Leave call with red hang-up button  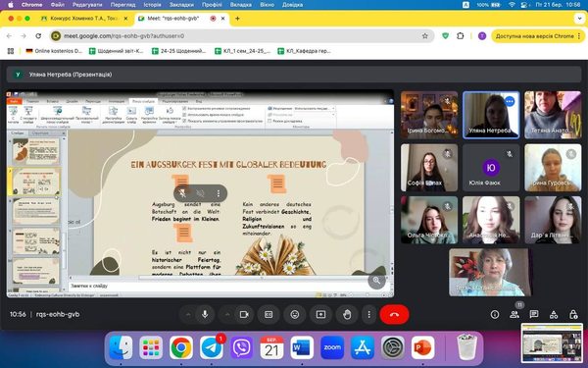point(394,314)
